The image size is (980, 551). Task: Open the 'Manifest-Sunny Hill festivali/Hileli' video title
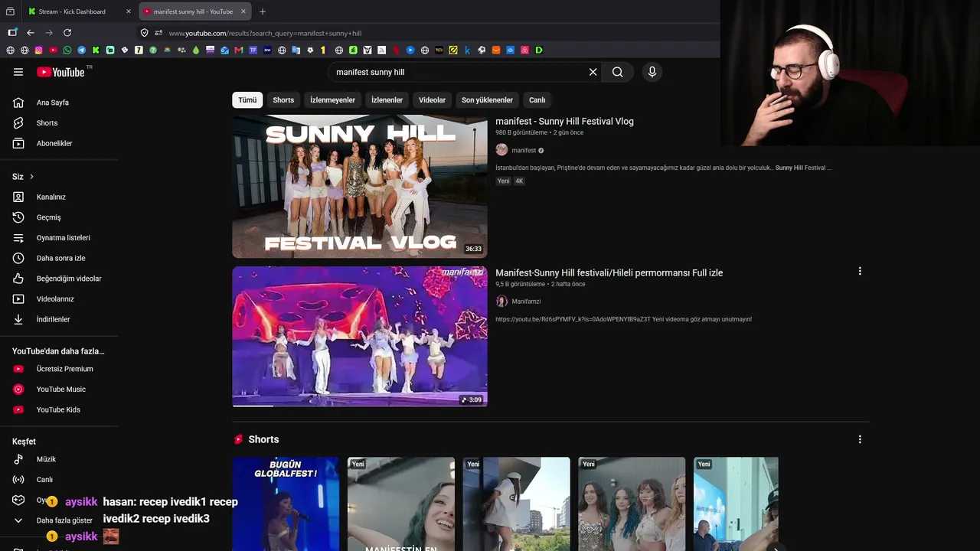609,273
